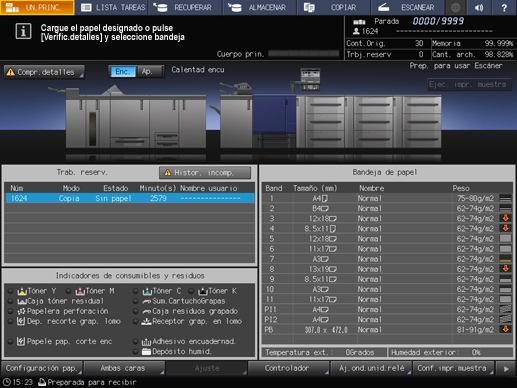Click the Adhesivo encuadernad. icon
Screen dimensions: 517x388
pyautogui.click(x=146, y=341)
